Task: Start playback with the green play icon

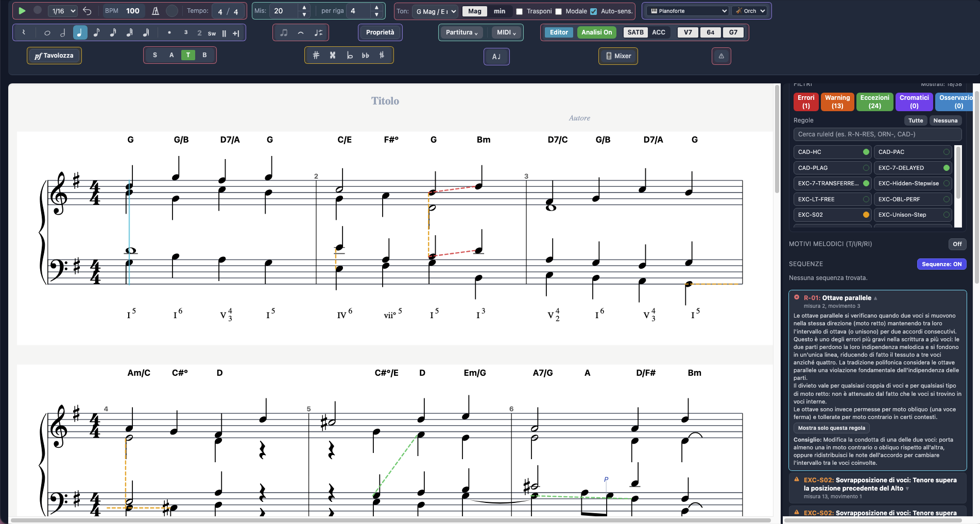Action: click(22, 11)
